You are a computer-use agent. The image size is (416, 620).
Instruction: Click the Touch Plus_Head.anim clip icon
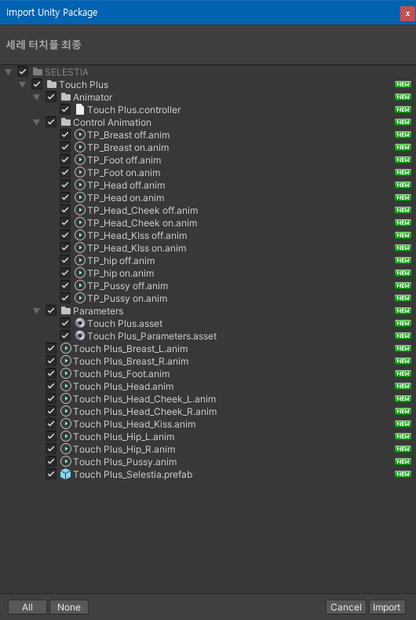(x=66, y=386)
